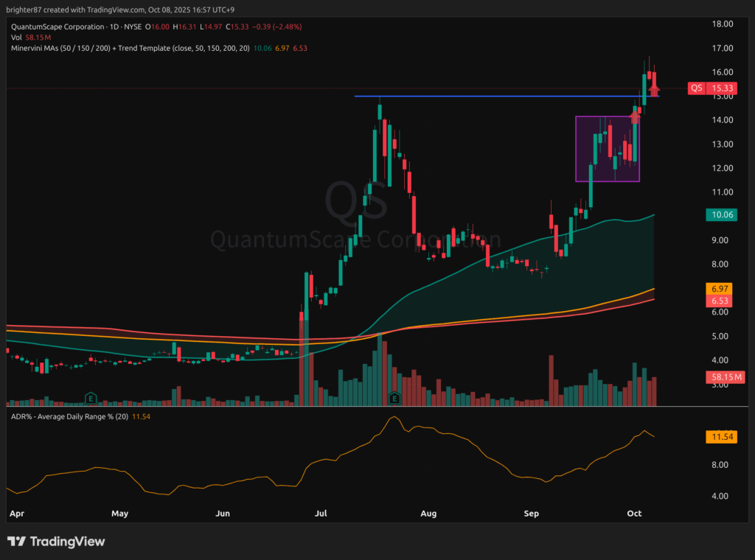Select the red arrow beside the latest candle
The width and height of the screenshot is (755, 560).
point(654,88)
